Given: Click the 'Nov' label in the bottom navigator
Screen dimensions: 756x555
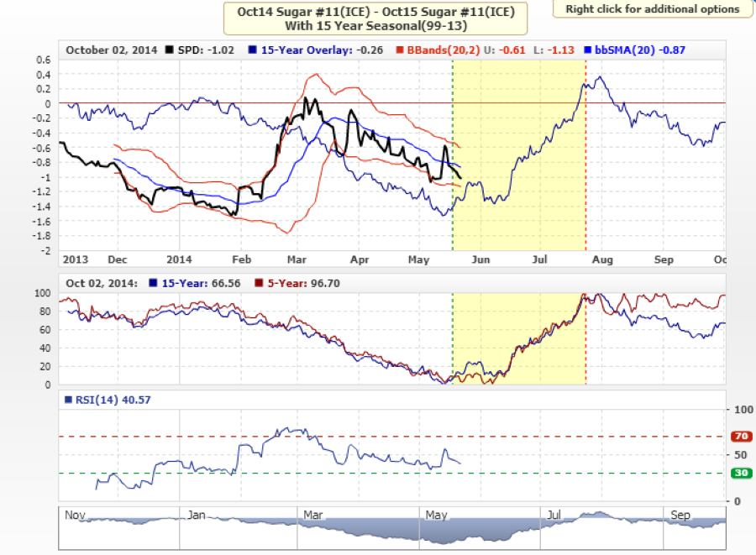Looking at the screenshot, I should point(76,515).
